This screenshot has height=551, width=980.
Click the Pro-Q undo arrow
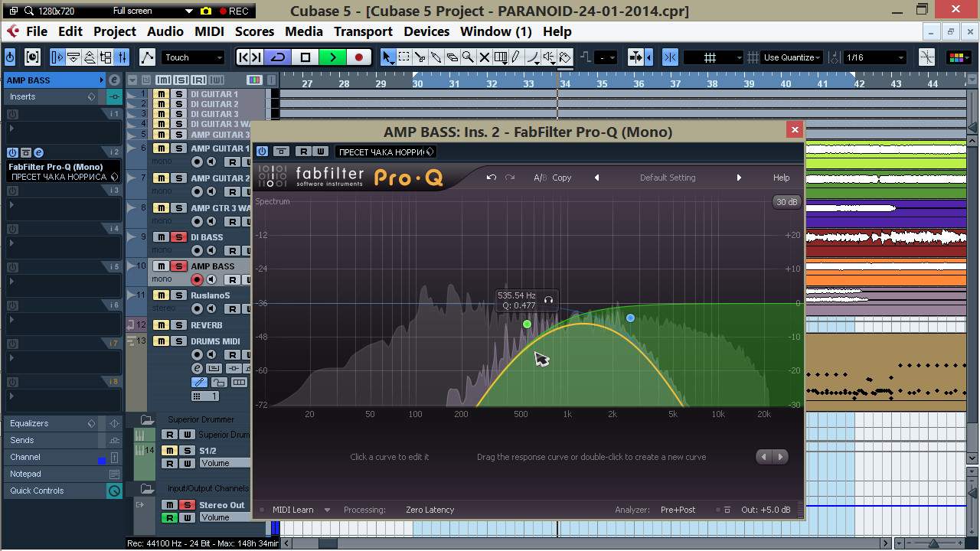(x=492, y=178)
